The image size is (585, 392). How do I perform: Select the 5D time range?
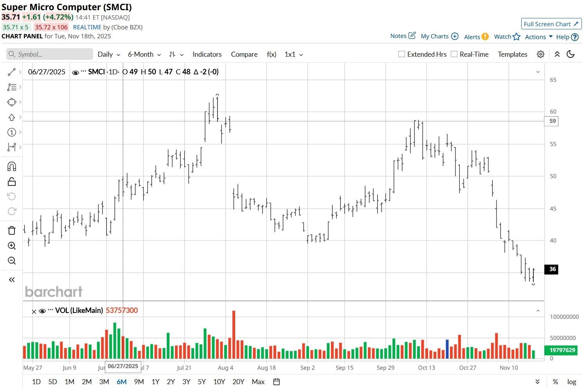pos(52,382)
